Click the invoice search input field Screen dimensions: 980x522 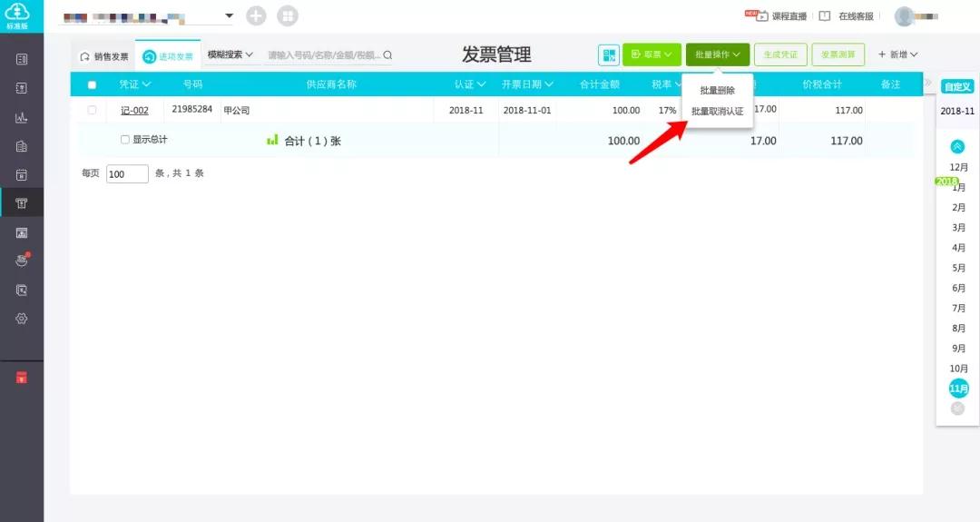pos(324,55)
